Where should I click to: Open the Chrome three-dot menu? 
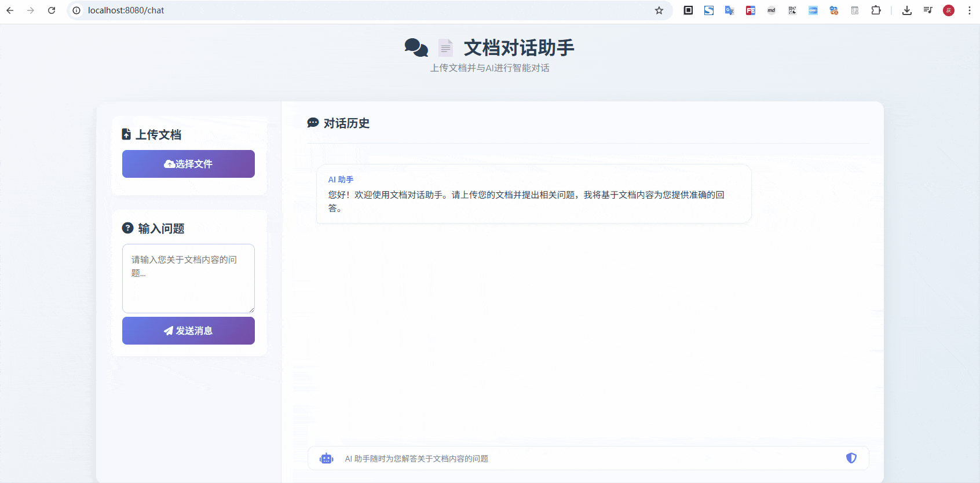(x=970, y=10)
